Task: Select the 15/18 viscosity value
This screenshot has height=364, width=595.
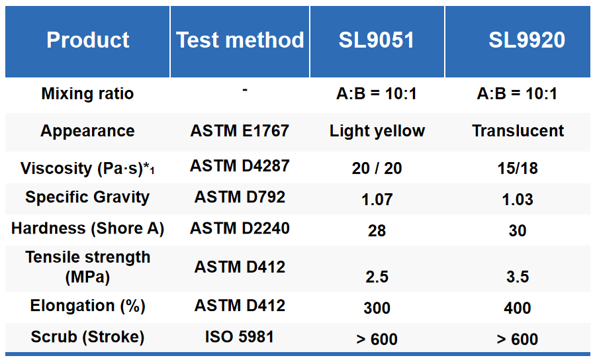Action: pos(518,169)
